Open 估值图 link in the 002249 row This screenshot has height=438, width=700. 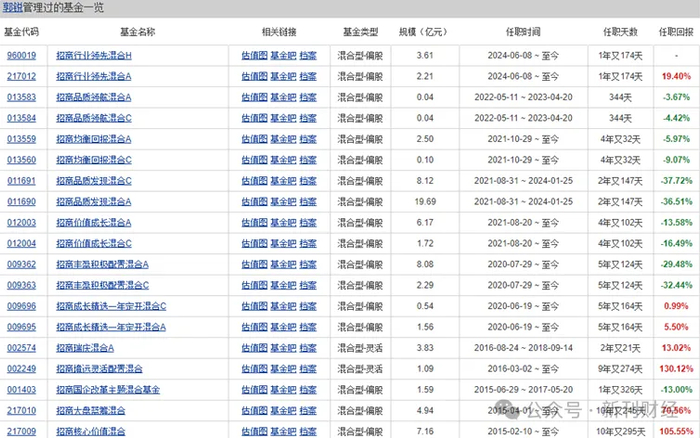254,369
